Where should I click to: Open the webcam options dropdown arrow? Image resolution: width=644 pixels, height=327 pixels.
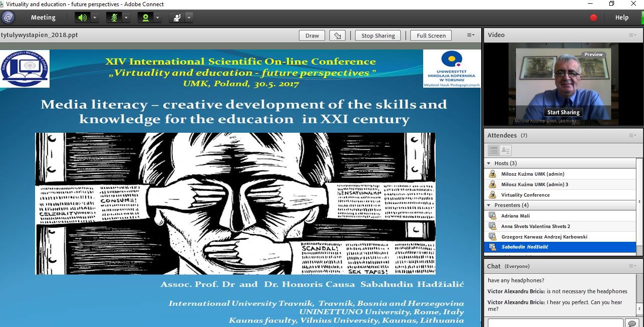coord(158,18)
